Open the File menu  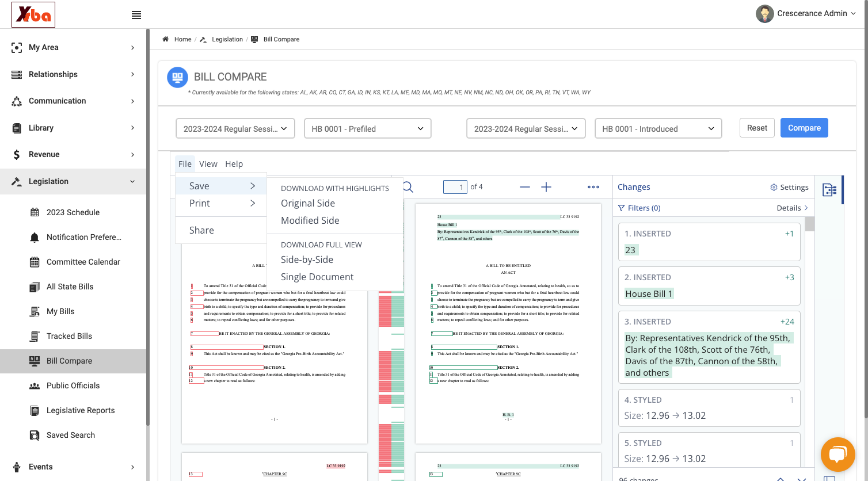(x=185, y=164)
